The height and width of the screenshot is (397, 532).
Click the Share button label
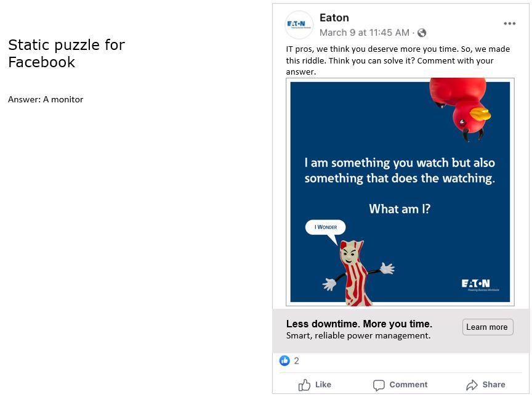pyautogui.click(x=494, y=385)
